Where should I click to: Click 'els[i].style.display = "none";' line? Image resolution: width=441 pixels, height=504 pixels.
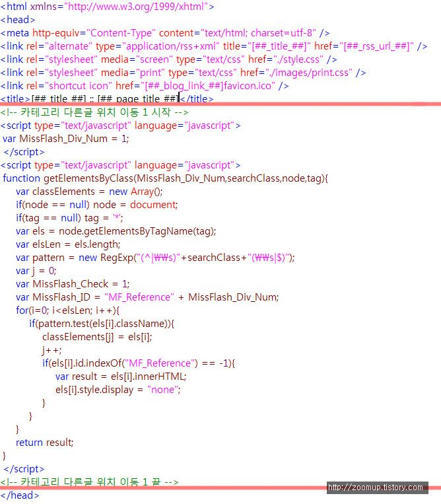click(x=118, y=390)
